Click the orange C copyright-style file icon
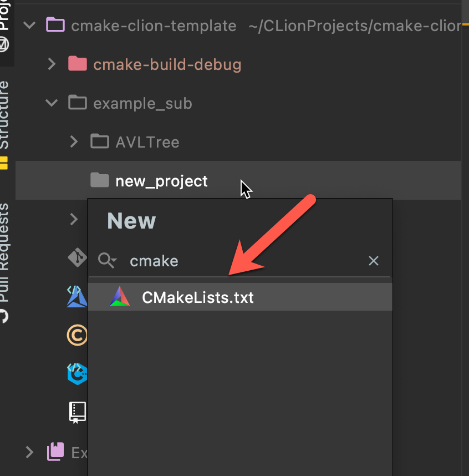The image size is (469, 476). [77, 335]
